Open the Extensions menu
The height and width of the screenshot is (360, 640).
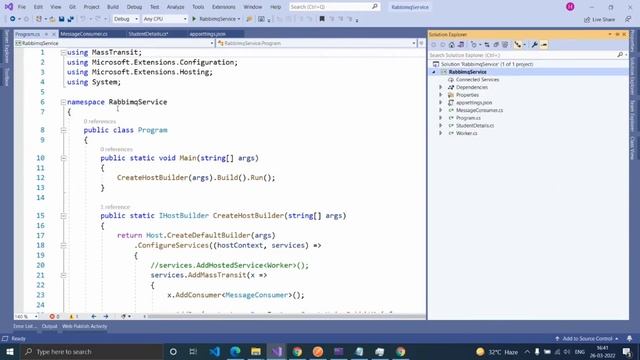(224, 7)
